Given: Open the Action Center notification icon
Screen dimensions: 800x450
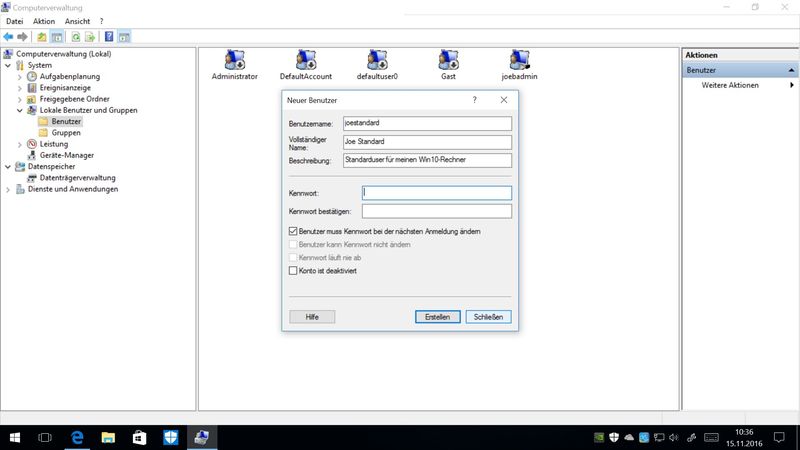Looking at the screenshot, I should [779, 437].
